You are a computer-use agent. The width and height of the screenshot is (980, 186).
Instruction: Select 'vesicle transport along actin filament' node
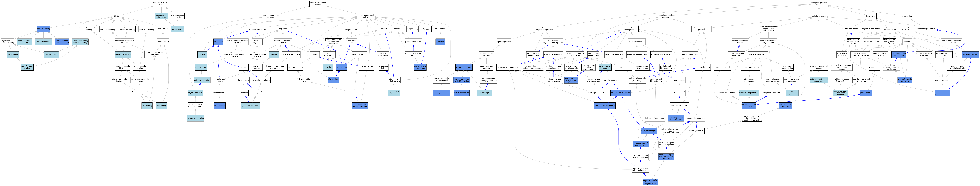[x=840, y=93]
